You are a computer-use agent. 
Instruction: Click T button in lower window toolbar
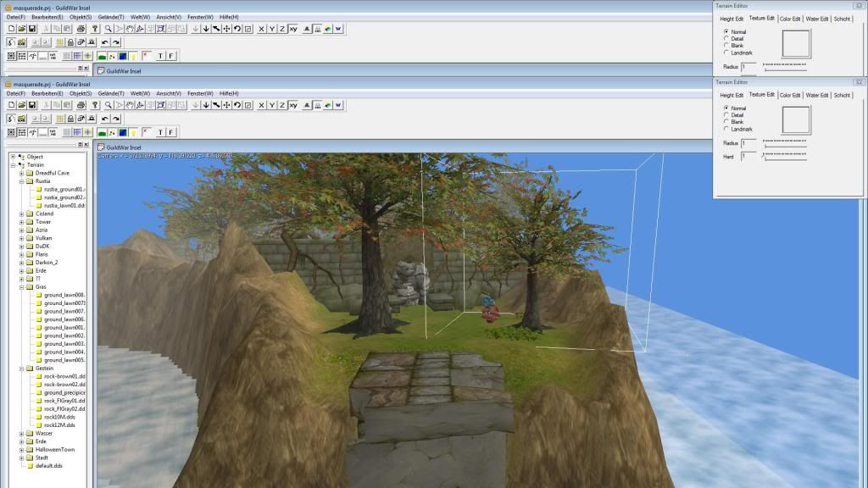(x=160, y=132)
